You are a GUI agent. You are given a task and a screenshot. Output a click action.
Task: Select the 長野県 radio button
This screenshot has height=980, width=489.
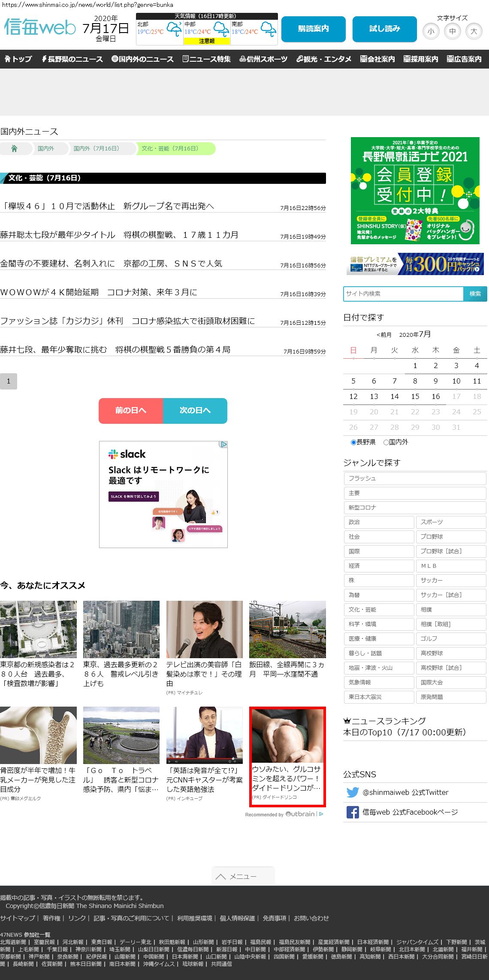tap(353, 442)
